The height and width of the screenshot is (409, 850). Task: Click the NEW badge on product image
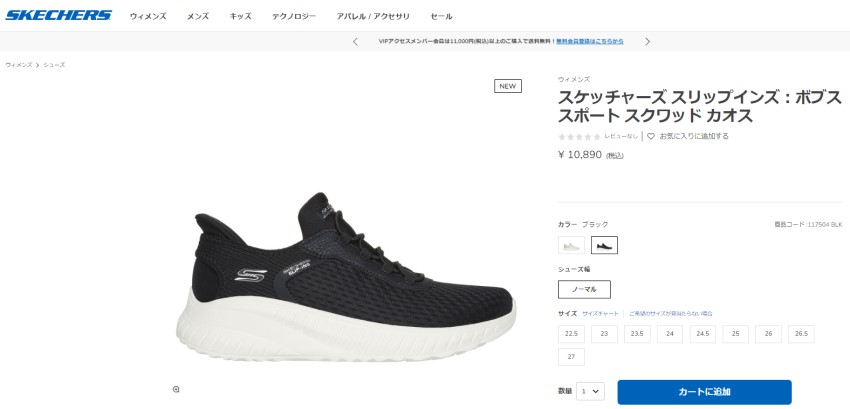coord(508,86)
